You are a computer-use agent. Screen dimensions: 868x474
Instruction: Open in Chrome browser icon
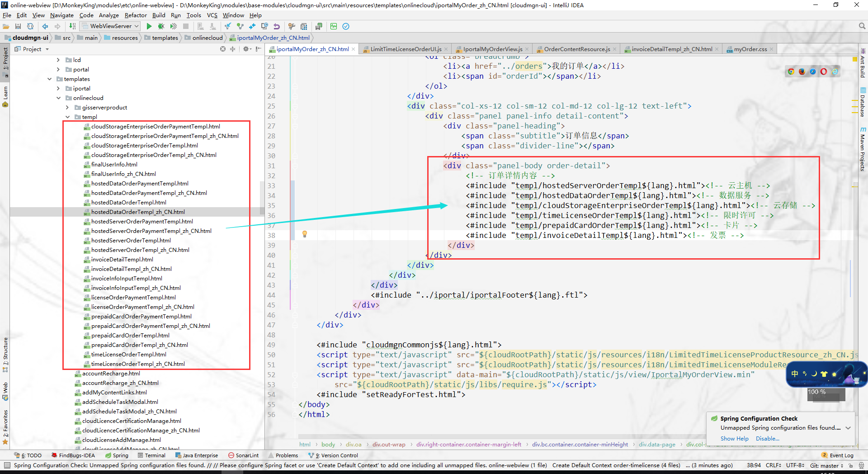click(791, 71)
